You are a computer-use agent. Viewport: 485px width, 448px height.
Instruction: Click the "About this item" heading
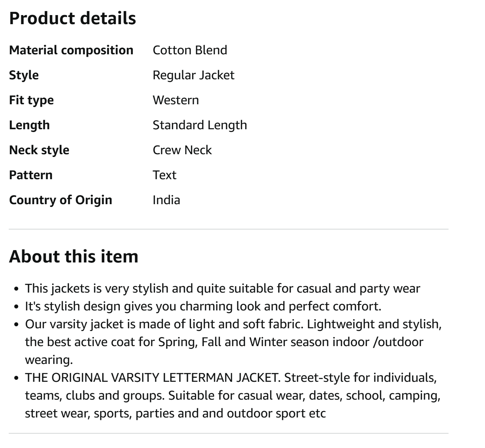(74, 257)
